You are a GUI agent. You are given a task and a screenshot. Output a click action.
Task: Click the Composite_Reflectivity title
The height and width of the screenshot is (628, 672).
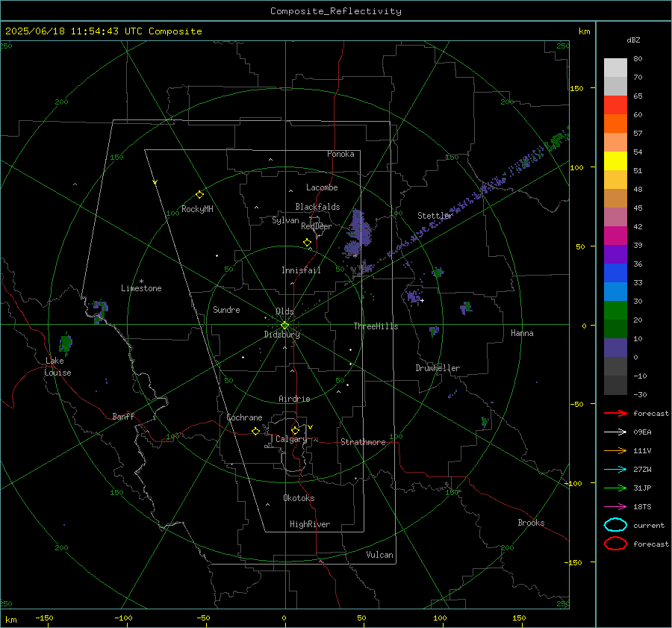(x=336, y=11)
